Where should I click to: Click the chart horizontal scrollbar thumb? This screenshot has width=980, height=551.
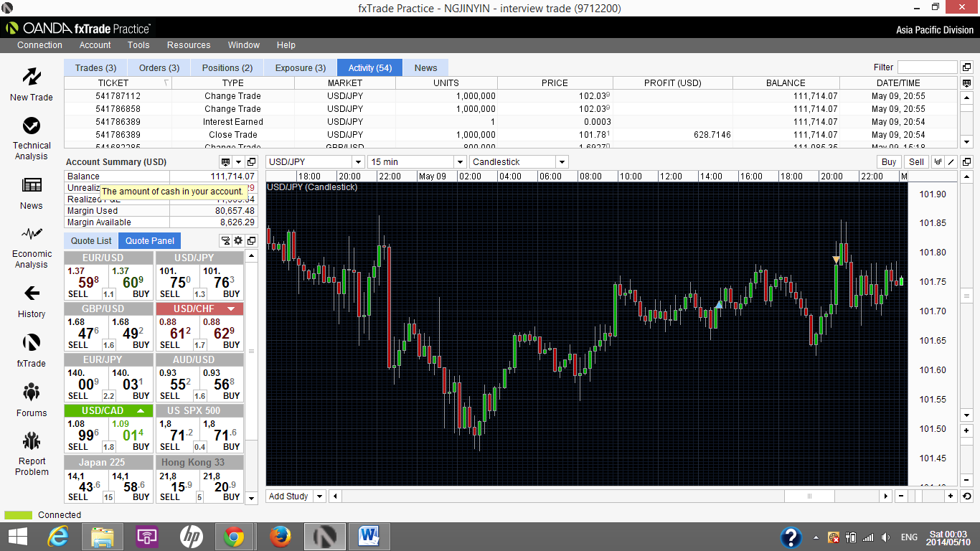coord(809,496)
